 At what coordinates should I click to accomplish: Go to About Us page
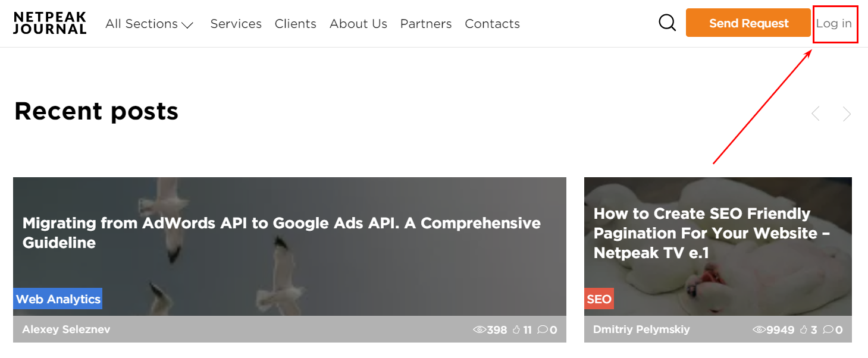pos(358,24)
